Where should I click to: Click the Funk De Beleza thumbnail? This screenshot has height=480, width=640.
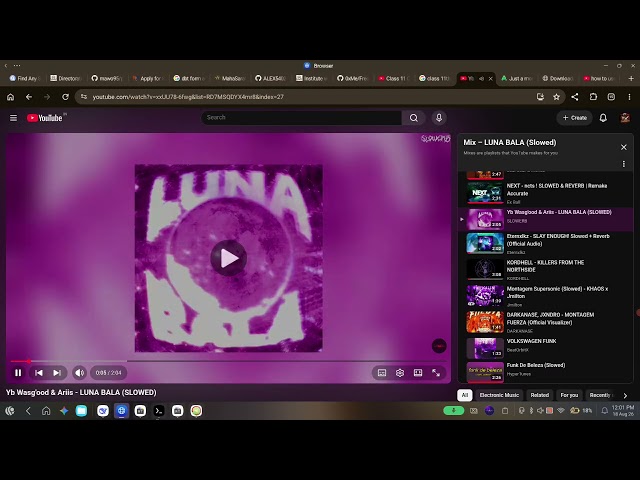pos(485,372)
